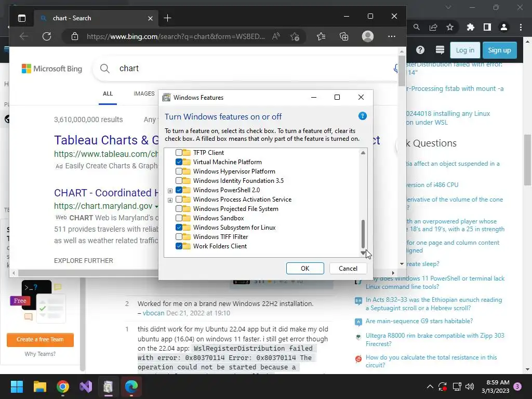
Task: Select the 'chart - Search' Edge tab
Action: [96, 18]
